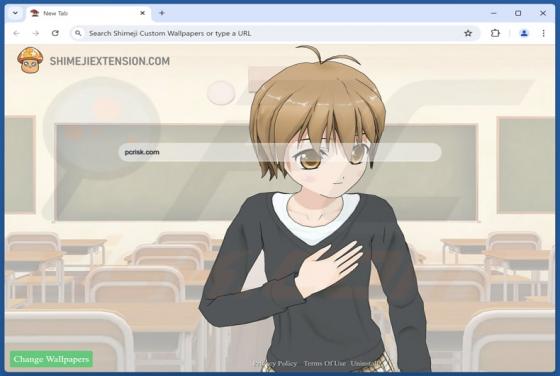Bookmark this page with the star icon
Viewport: 560px width, 376px height.
(x=468, y=33)
